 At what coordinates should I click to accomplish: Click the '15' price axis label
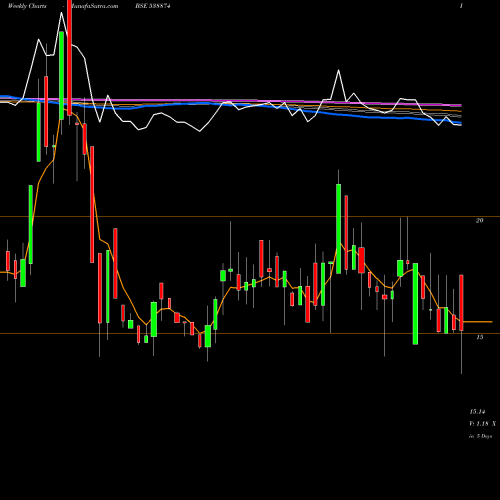pyautogui.click(x=479, y=337)
